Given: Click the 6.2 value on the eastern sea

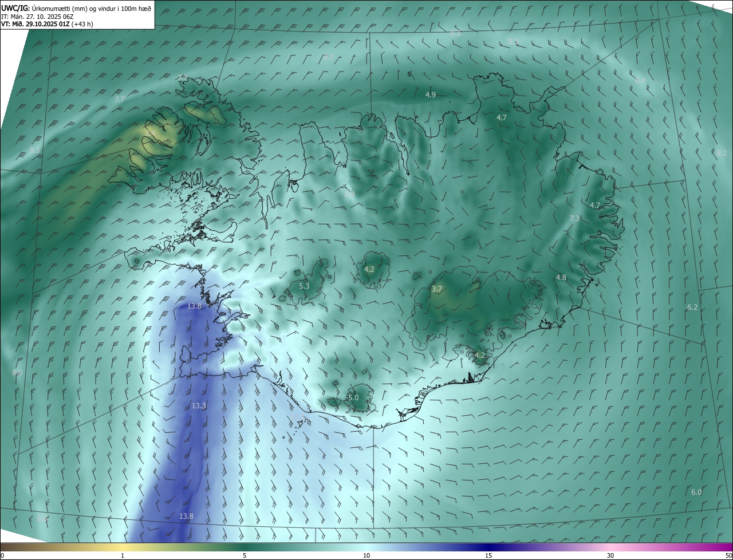Looking at the screenshot, I should tap(692, 307).
